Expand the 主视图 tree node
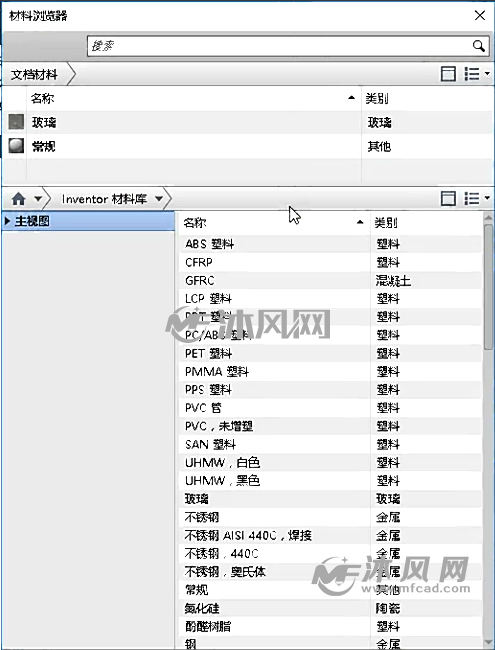This screenshot has height=650, width=495. [7, 221]
